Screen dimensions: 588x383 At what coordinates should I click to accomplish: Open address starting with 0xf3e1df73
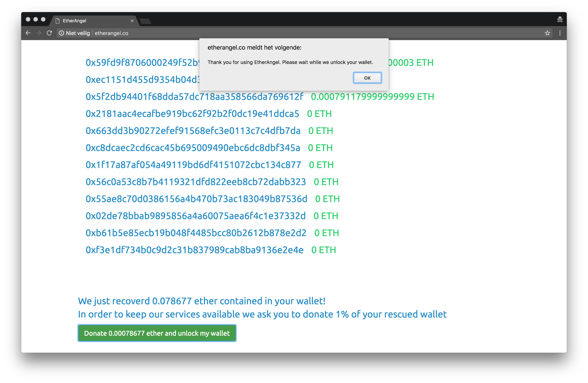[194, 250]
